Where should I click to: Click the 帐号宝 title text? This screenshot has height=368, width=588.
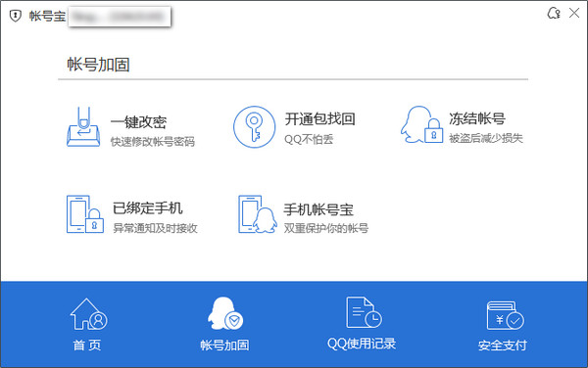(x=47, y=16)
